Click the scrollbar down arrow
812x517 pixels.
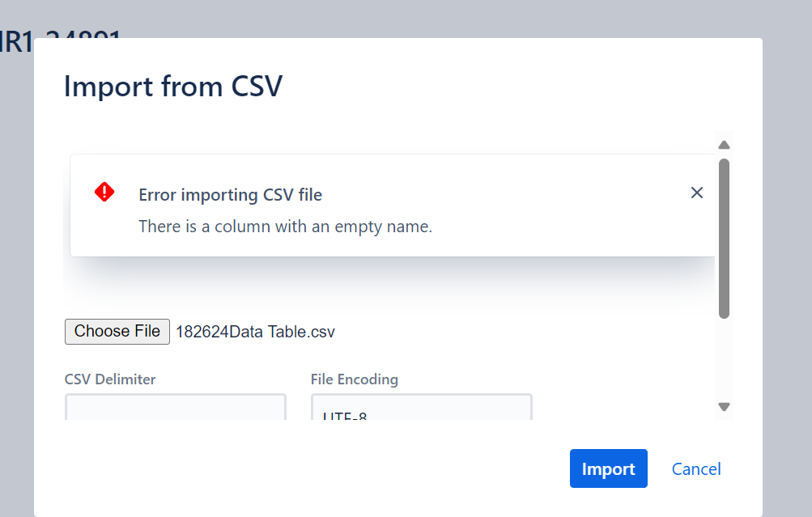(724, 407)
